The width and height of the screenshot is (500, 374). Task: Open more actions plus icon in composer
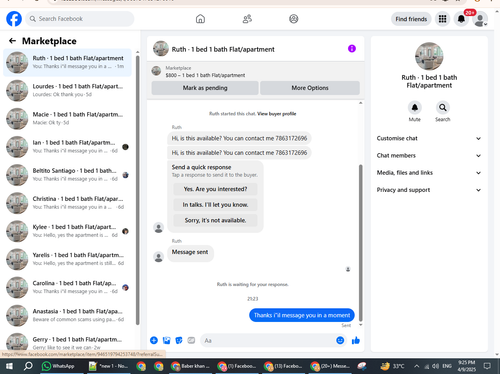(x=154, y=340)
